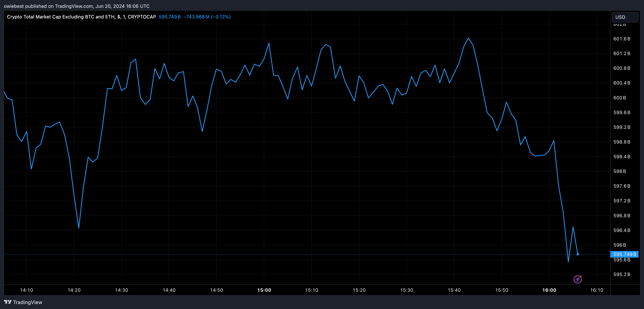
Task: Click the published on TradingView.com header text
Action: coord(76,6)
